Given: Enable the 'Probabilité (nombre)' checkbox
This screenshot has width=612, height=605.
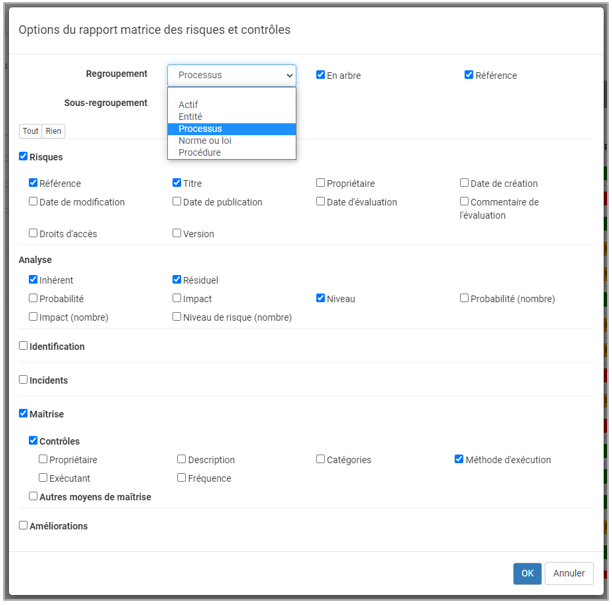Looking at the screenshot, I should (x=465, y=298).
